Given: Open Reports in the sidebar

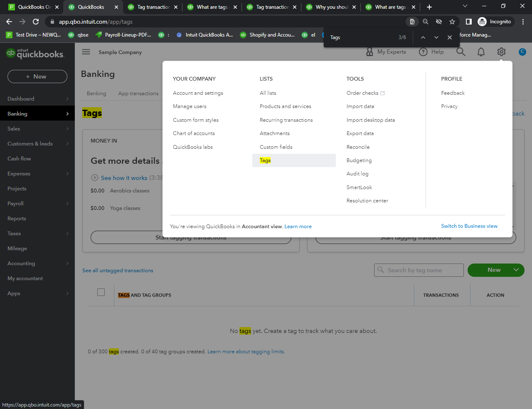Looking at the screenshot, I should point(17,219).
